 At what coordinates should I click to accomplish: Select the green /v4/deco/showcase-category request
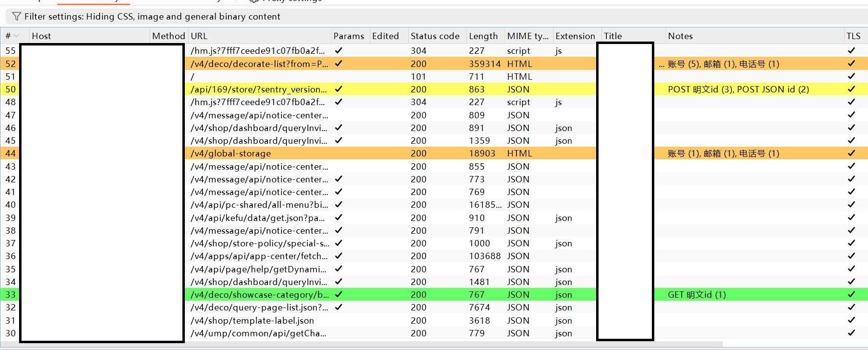pyautogui.click(x=259, y=295)
